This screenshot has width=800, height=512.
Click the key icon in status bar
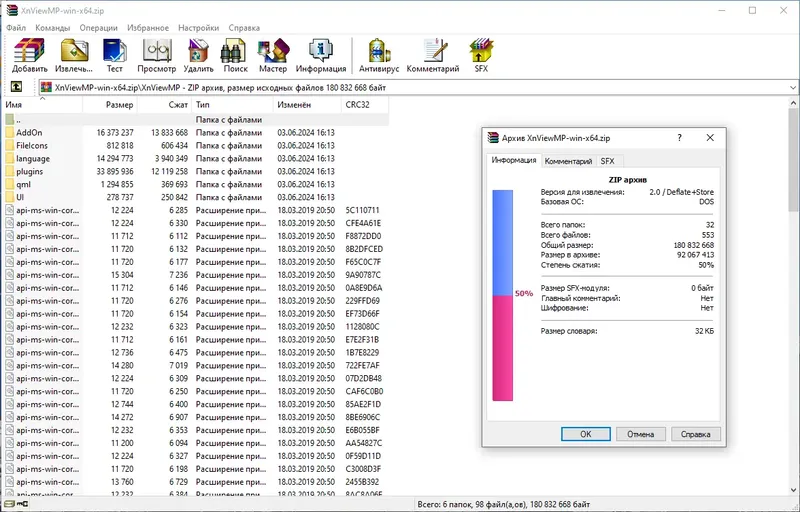22,504
